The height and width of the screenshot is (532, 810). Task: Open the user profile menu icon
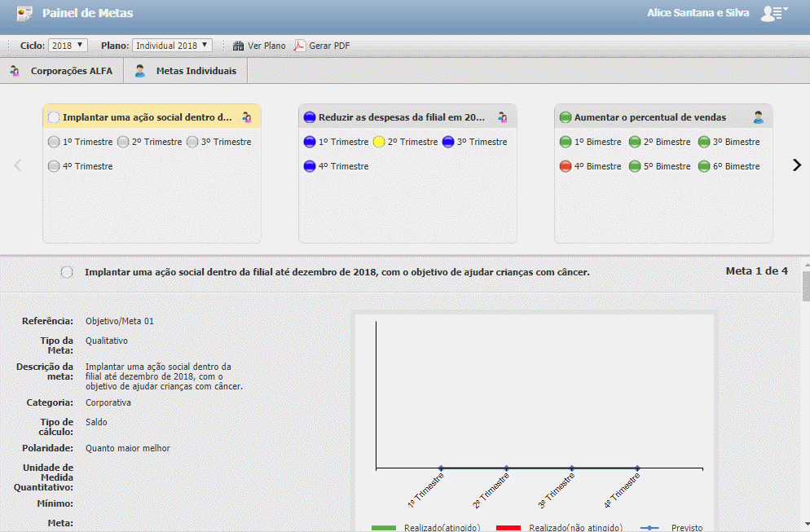[x=770, y=13]
